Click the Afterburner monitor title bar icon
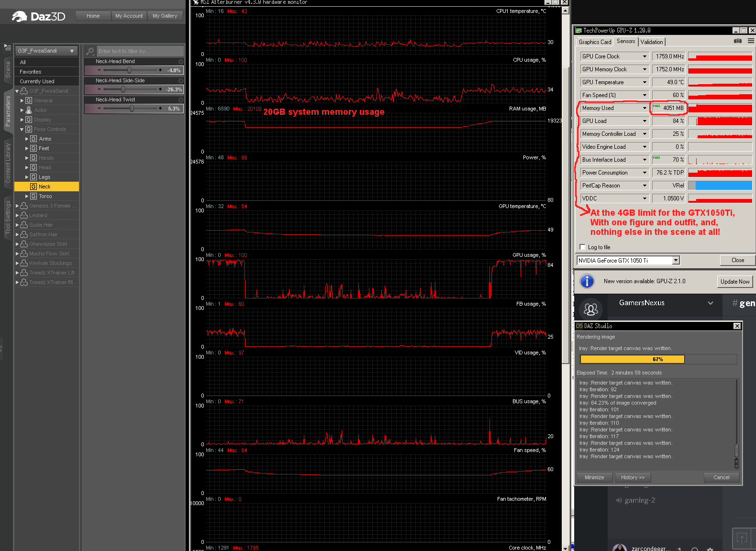This screenshot has height=551, width=756. [x=195, y=2]
